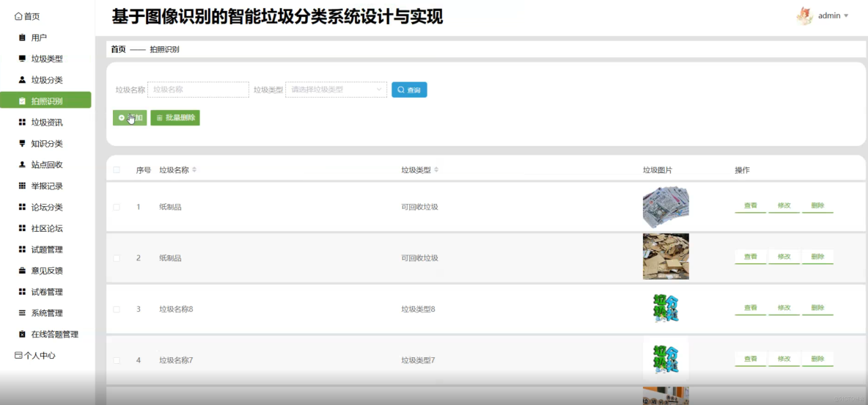Click the 论坛分类 sidebar icon
The width and height of the screenshot is (868, 405).
point(22,207)
